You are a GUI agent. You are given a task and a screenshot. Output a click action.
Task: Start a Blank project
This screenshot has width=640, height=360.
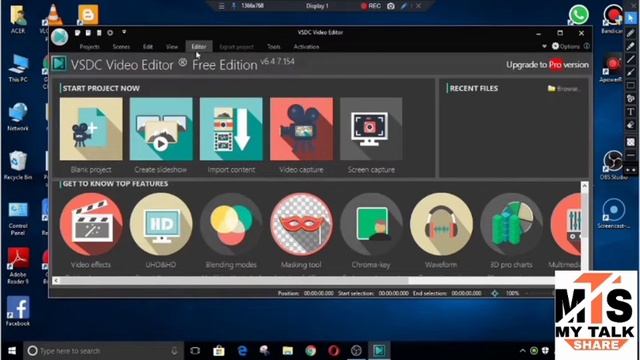[x=91, y=129]
